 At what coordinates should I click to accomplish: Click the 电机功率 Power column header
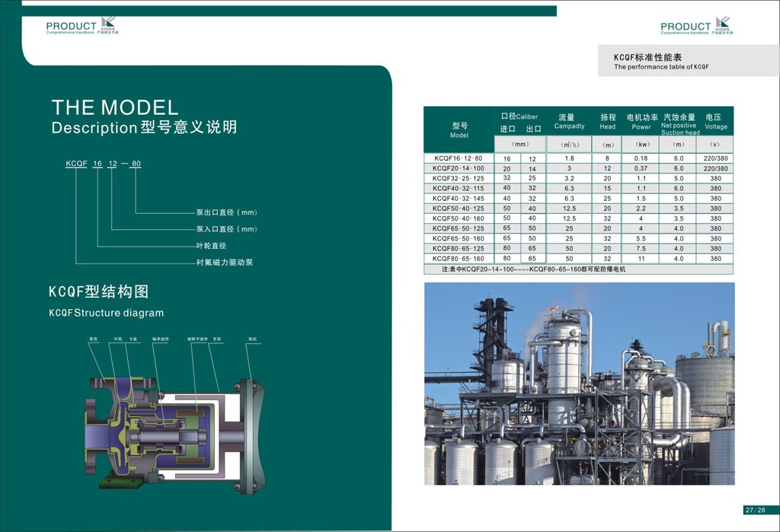pos(641,122)
